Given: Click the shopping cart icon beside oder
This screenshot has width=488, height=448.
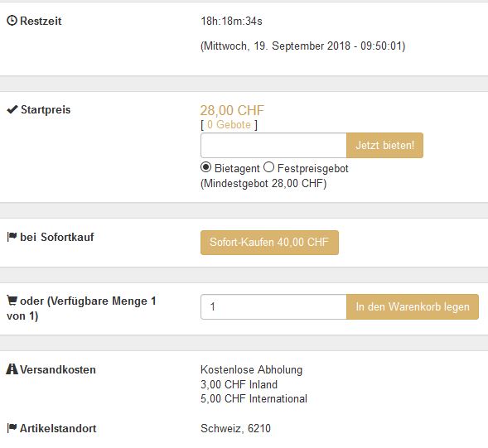Looking at the screenshot, I should [12, 301].
